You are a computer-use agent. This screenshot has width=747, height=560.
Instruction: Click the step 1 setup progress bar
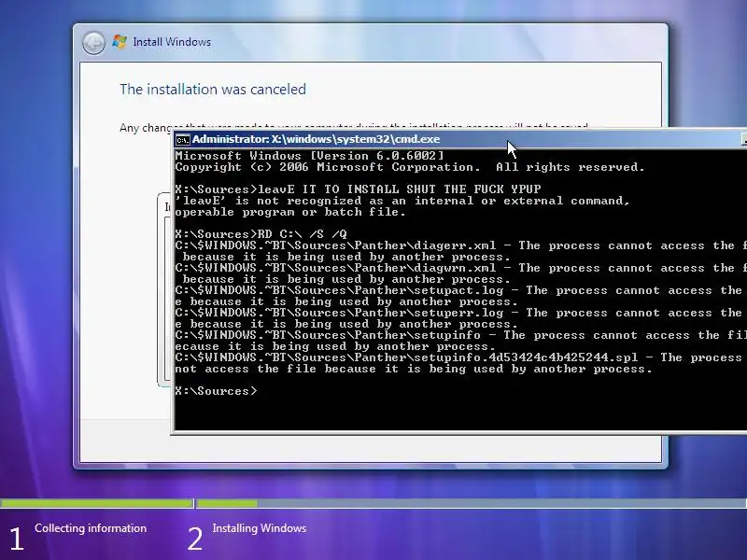point(97,503)
